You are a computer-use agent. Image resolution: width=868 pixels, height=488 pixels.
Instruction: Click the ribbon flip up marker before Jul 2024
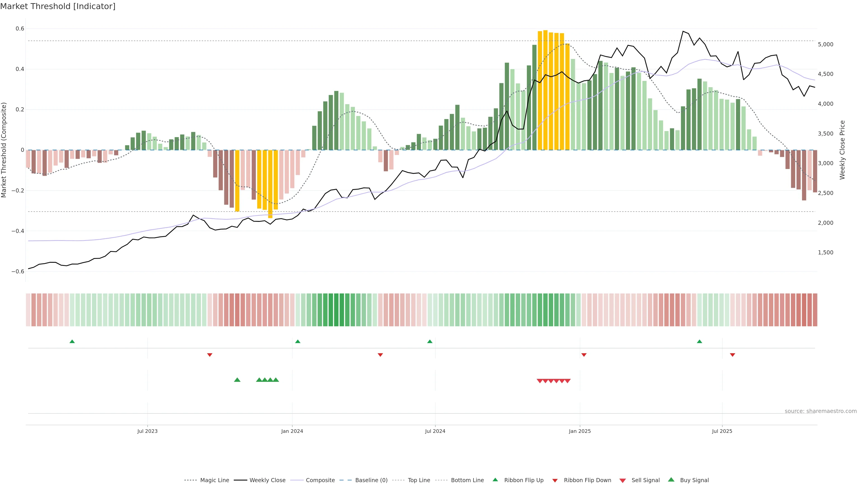coord(430,342)
